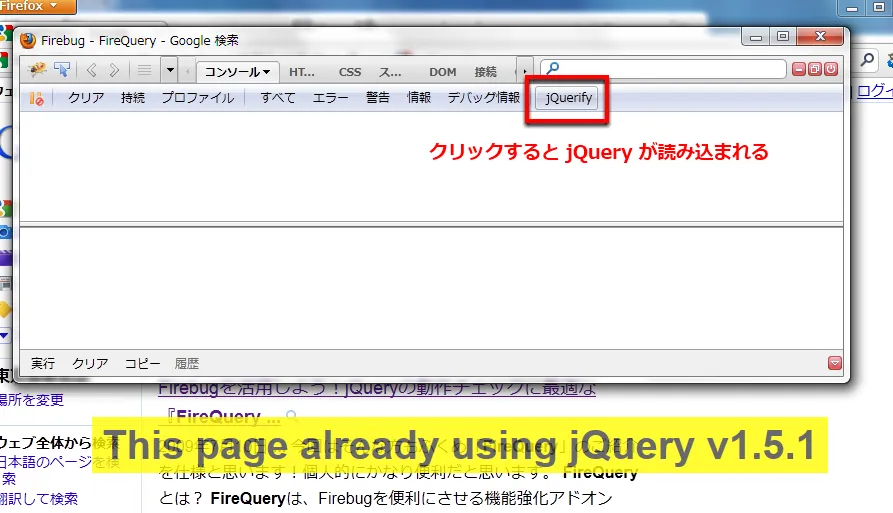
Task: Minimize Firebug with red minus icon
Action: [x=799, y=69]
